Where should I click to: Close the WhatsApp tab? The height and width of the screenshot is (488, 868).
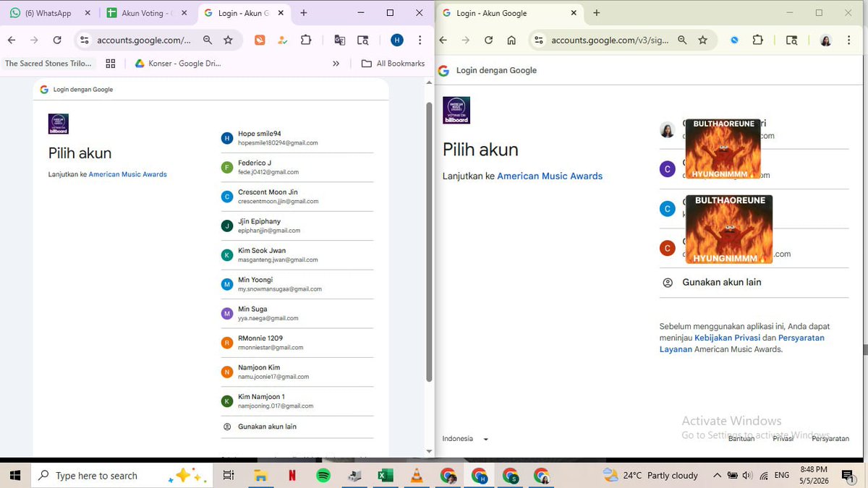88,13
